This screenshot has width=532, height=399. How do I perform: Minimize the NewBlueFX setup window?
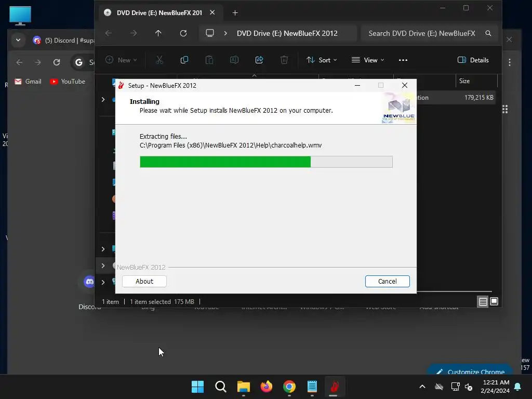coord(357,85)
